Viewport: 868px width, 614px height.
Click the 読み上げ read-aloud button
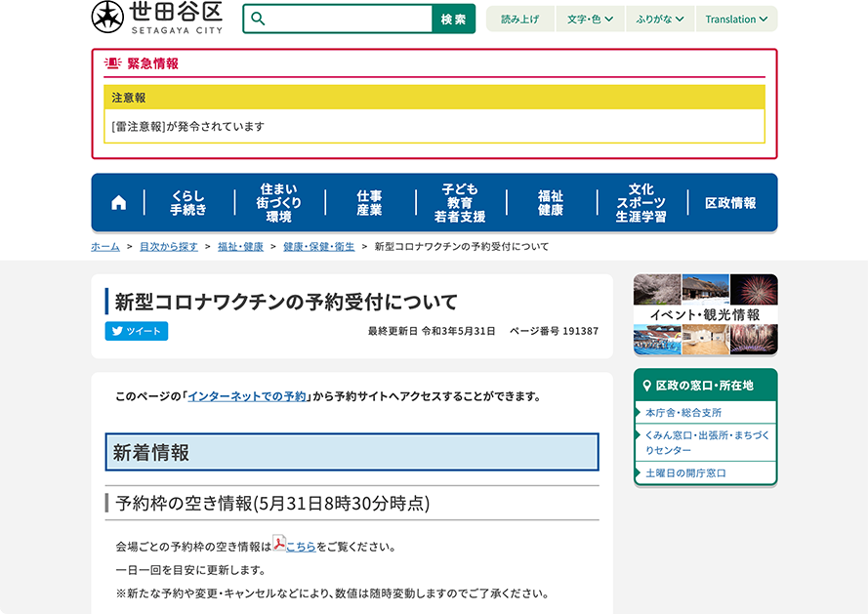[519, 19]
